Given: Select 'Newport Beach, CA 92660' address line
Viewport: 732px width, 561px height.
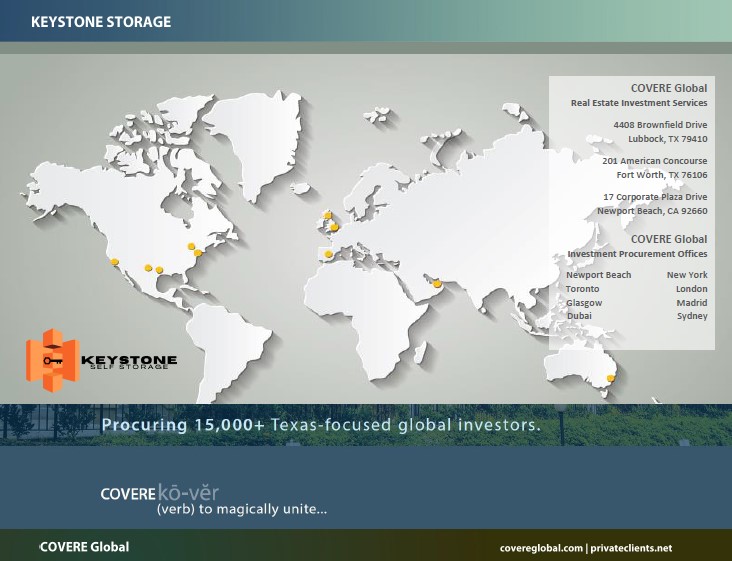Looking at the screenshot, I should click(x=652, y=211).
